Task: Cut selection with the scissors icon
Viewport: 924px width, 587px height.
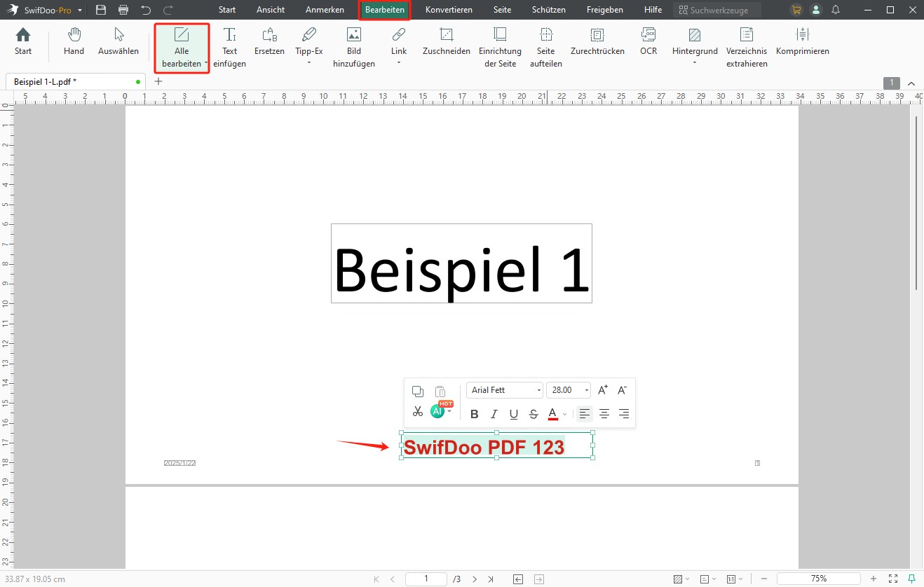Action: coord(417,412)
